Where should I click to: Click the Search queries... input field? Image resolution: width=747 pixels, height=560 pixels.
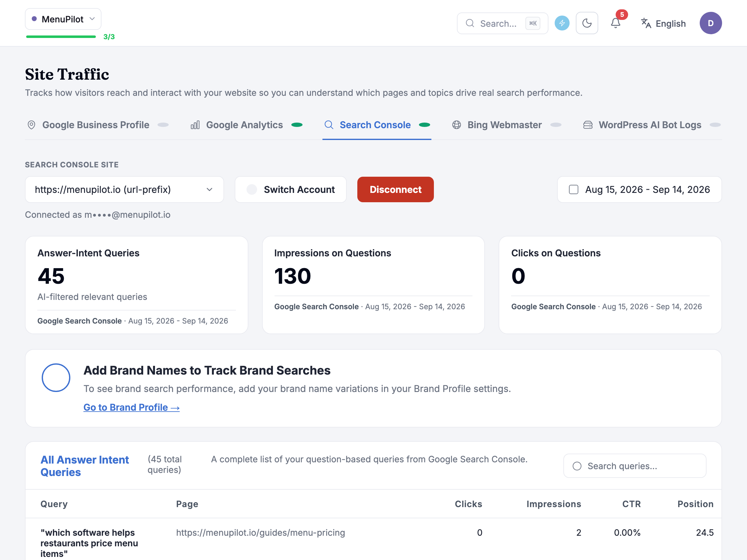635,466
